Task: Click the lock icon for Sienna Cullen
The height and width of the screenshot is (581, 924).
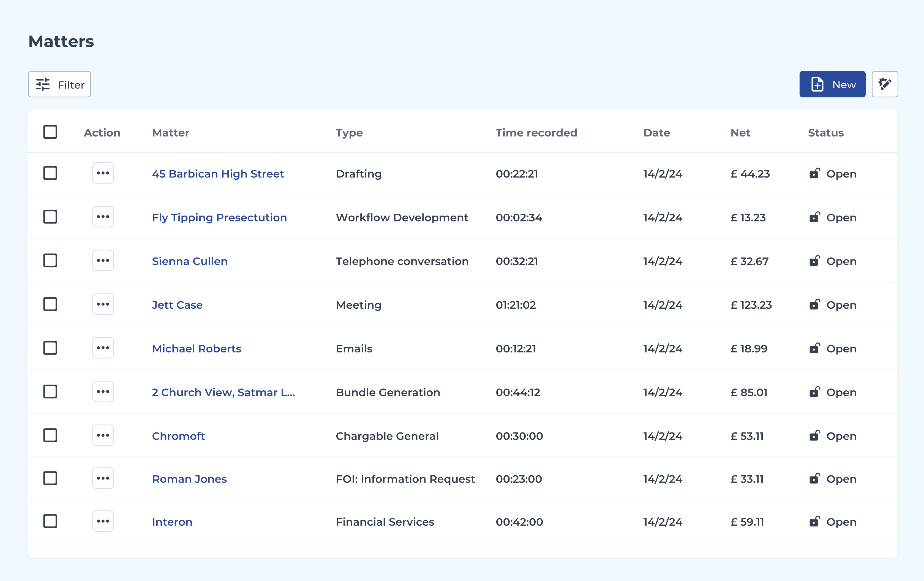Action: coord(815,261)
